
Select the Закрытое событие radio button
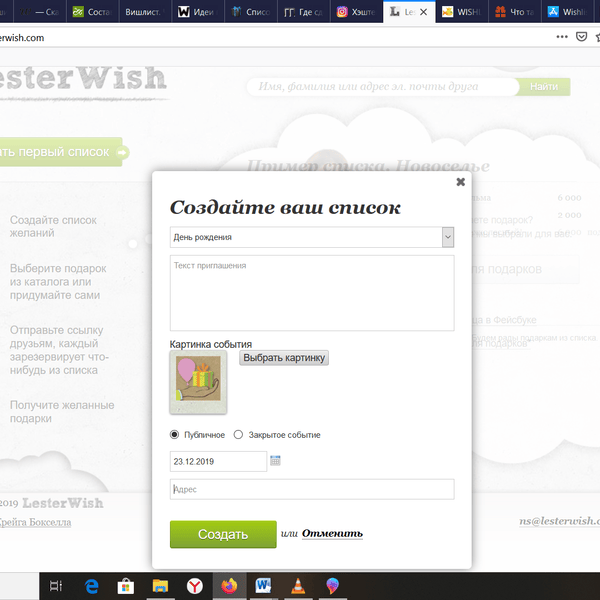coord(238,435)
